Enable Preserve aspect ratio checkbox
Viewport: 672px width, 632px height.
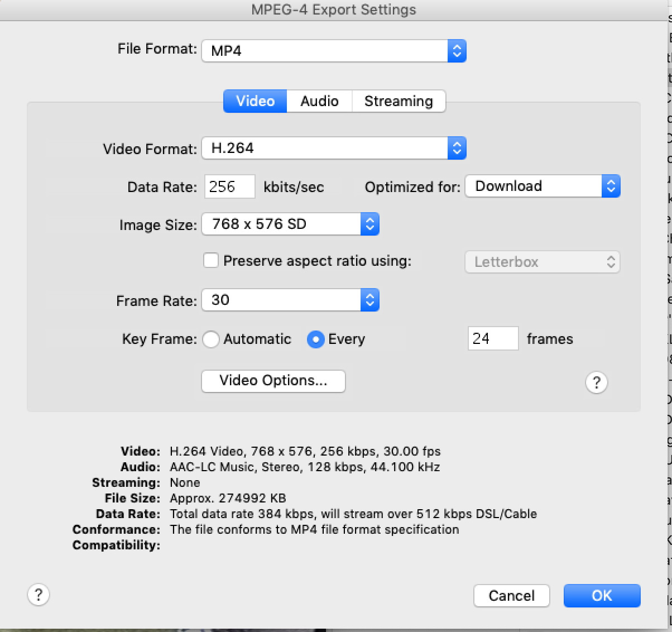click(x=211, y=261)
